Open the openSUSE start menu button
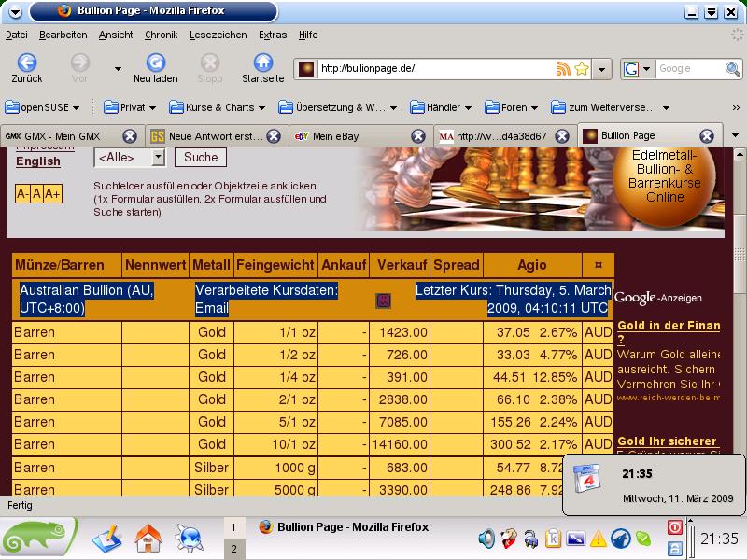The width and height of the screenshot is (747, 560). [37, 539]
